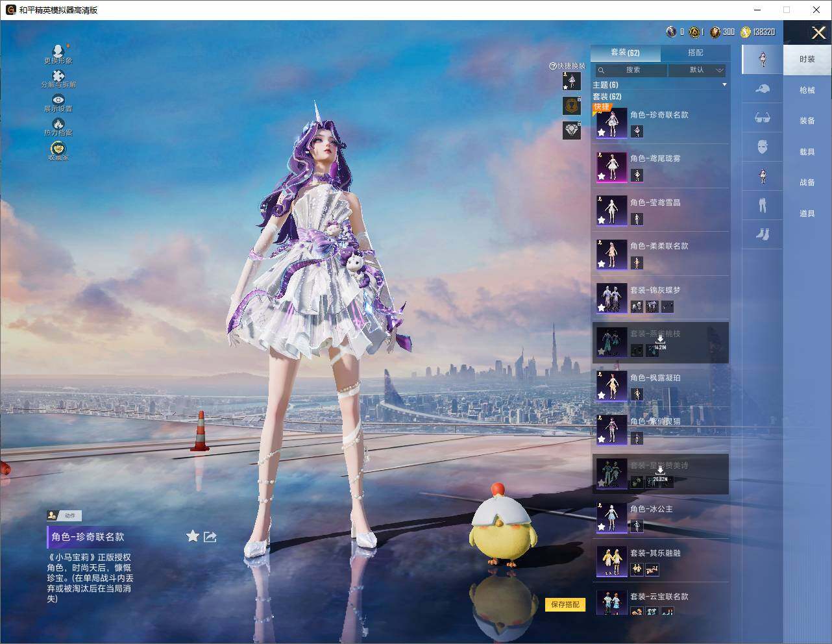Viewport: 832px width, 644px height.
Task: Open the 收藏家 collector badge icon
Action: point(58,148)
